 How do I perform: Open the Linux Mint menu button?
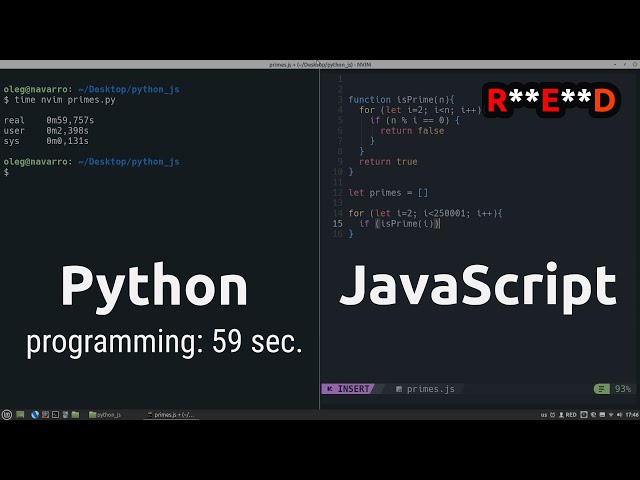point(7,415)
